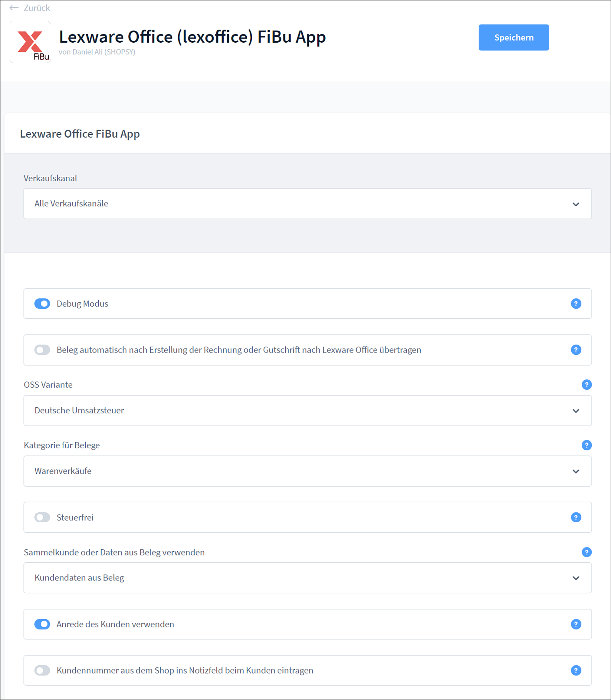Image resolution: width=611 pixels, height=700 pixels.
Task: Click Anrede des Kunden verwenden label
Action: click(115, 624)
